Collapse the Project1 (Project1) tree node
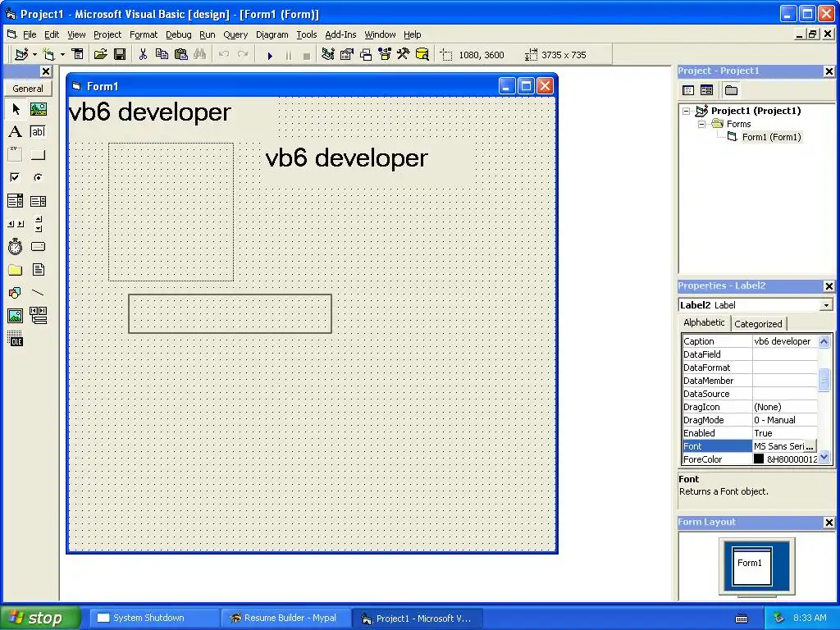The height and width of the screenshot is (630, 840). (687, 111)
